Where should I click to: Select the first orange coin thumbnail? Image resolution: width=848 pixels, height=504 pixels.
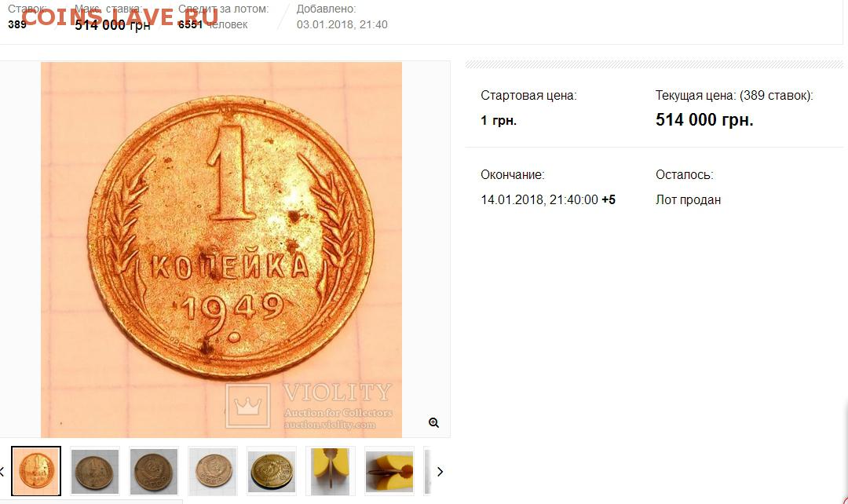[x=36, y=471]
